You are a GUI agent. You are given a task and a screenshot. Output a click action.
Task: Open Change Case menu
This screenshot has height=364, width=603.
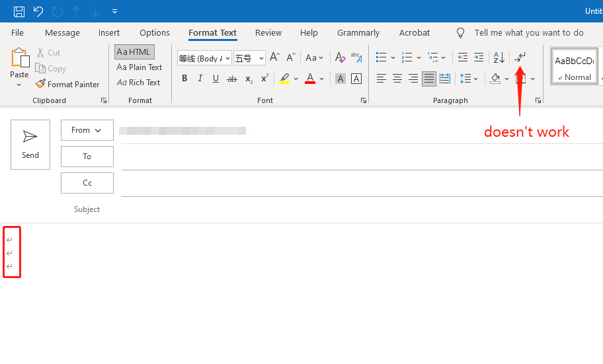point(314,57)
